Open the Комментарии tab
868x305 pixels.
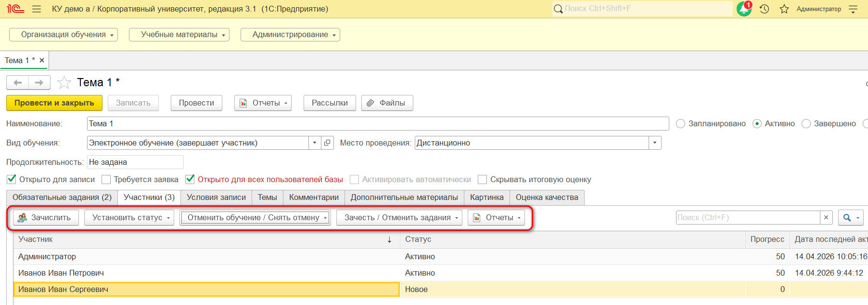click(x=314, y=198)
